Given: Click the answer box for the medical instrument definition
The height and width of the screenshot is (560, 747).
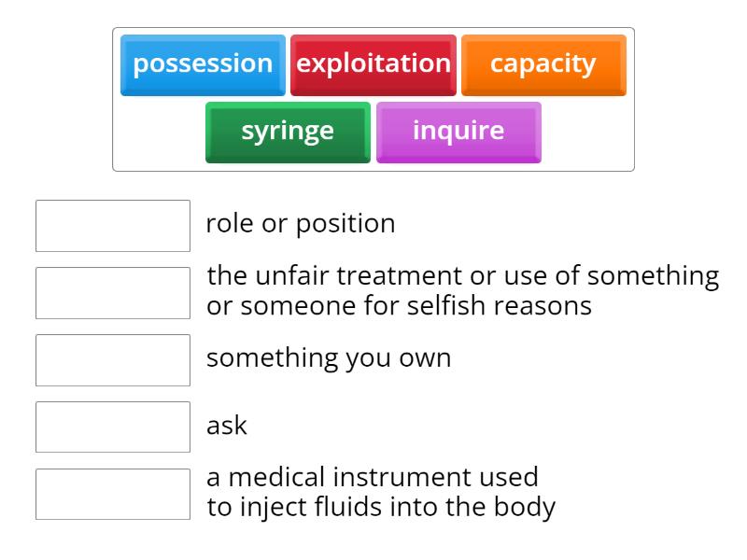Looking at the screenshot, I should (x=113, y=494).
